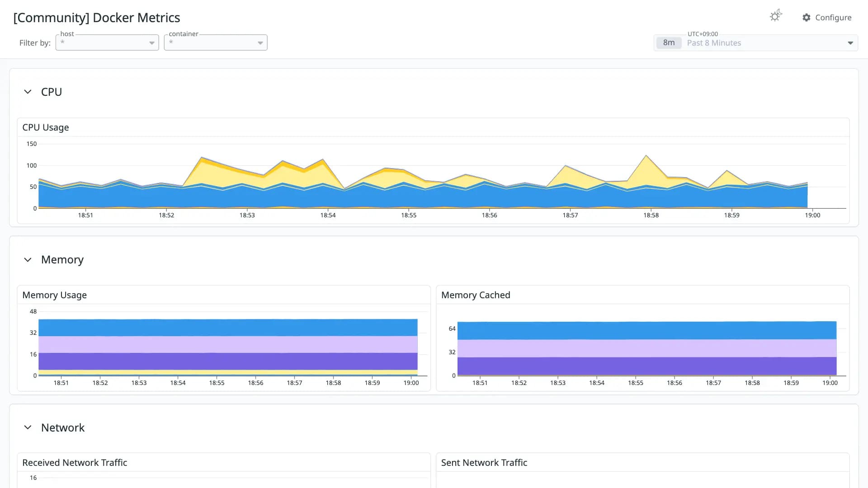Image resolution: width=868 pixels, height=488 pixels.
Task: Open the Configure settings
Action: [827, 18]
